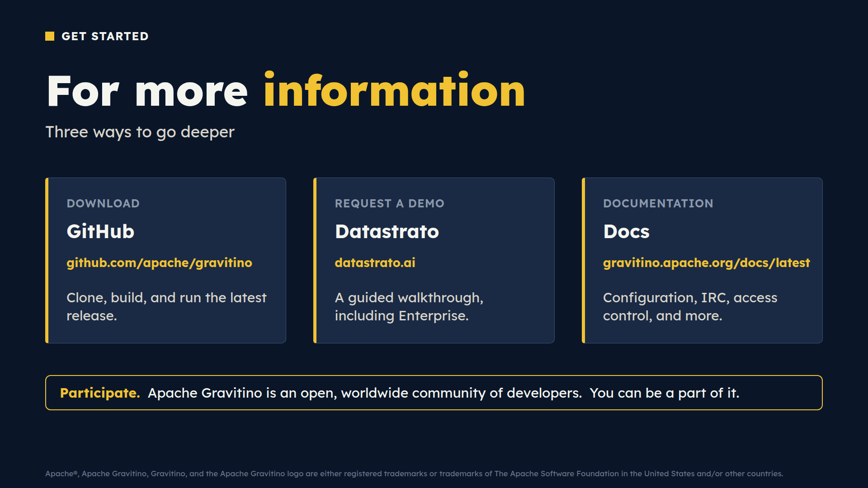Image resolution: width=868 pixels, height=488 pixels.
Task: Click 'Three ways to go deeper' subtitle
Action: (x=140, y=132)
